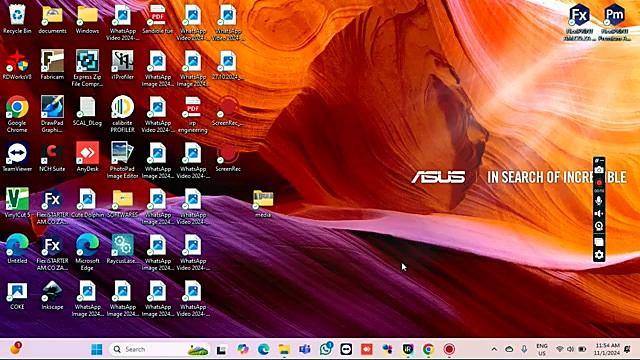Launch Inkscape from the desktop

pyautogui.click(x=52, y=295)
